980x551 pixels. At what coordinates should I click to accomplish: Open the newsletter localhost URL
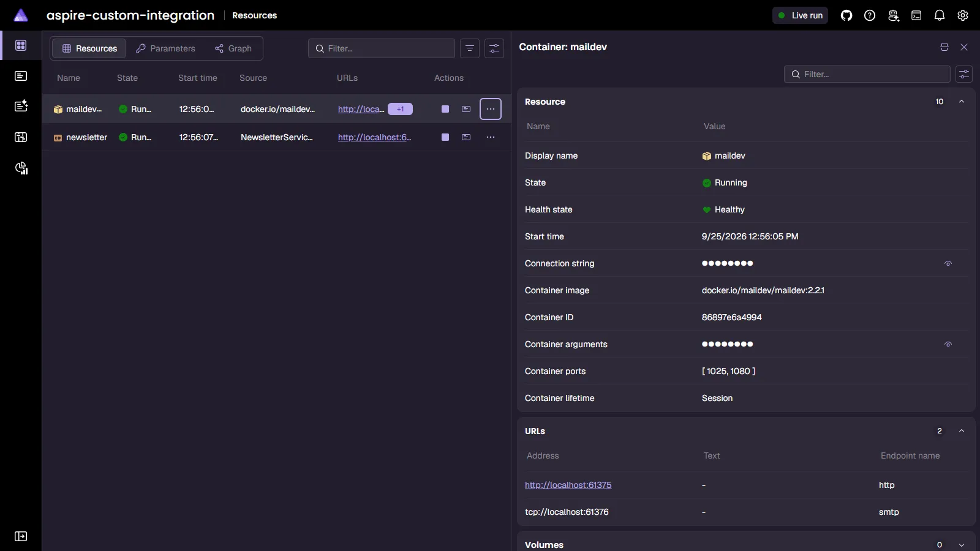tap(374, 137)
